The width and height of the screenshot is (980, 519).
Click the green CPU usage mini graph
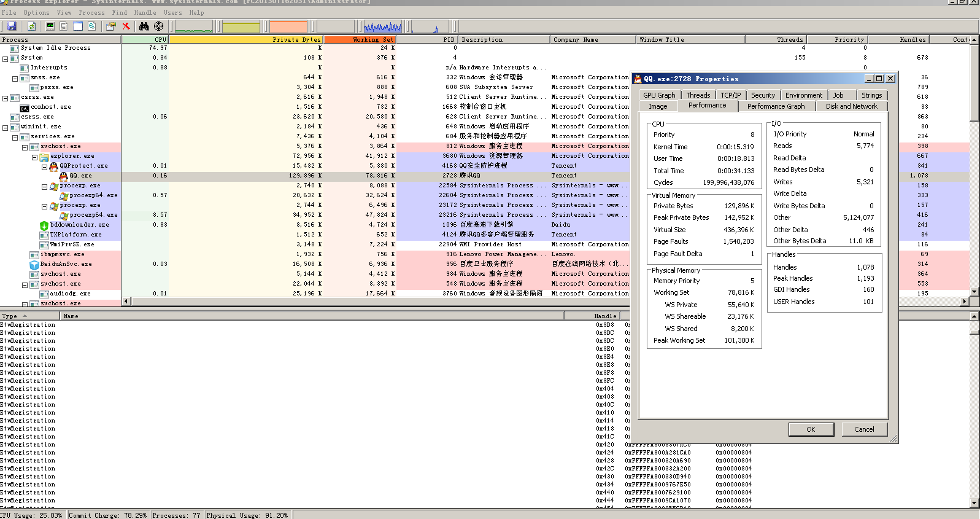tap(194, 26)
